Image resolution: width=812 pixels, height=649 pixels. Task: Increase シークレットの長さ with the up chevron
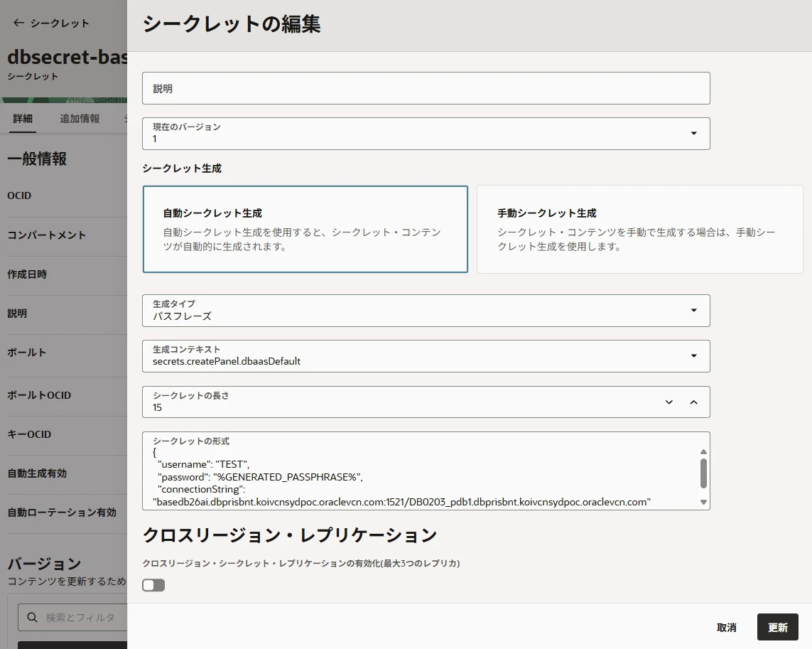point(694,402)
